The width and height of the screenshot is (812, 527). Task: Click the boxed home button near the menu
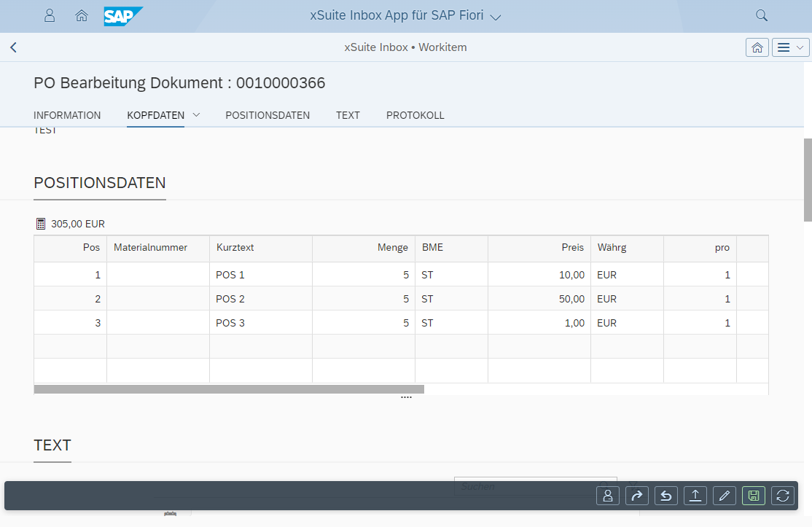pyautogui.click(x=757, y=47)
